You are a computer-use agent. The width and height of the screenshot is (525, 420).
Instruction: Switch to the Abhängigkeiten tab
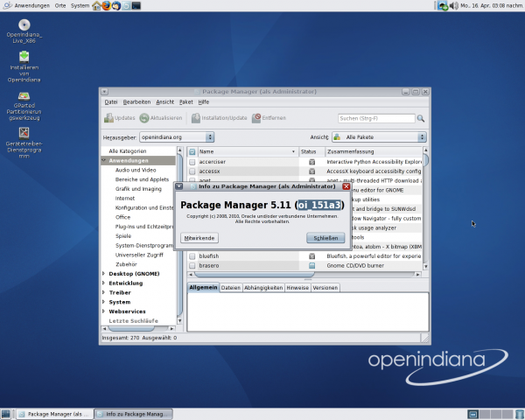pos(263,288)
